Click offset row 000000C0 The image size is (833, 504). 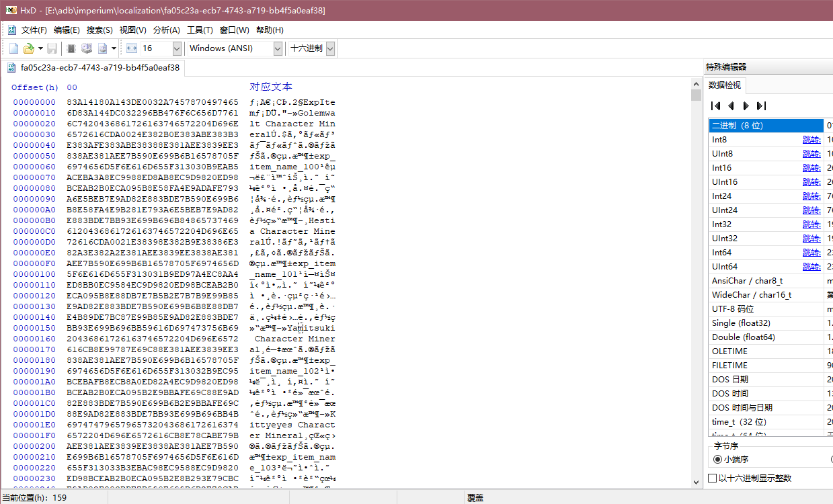click(x=34, y=231)
